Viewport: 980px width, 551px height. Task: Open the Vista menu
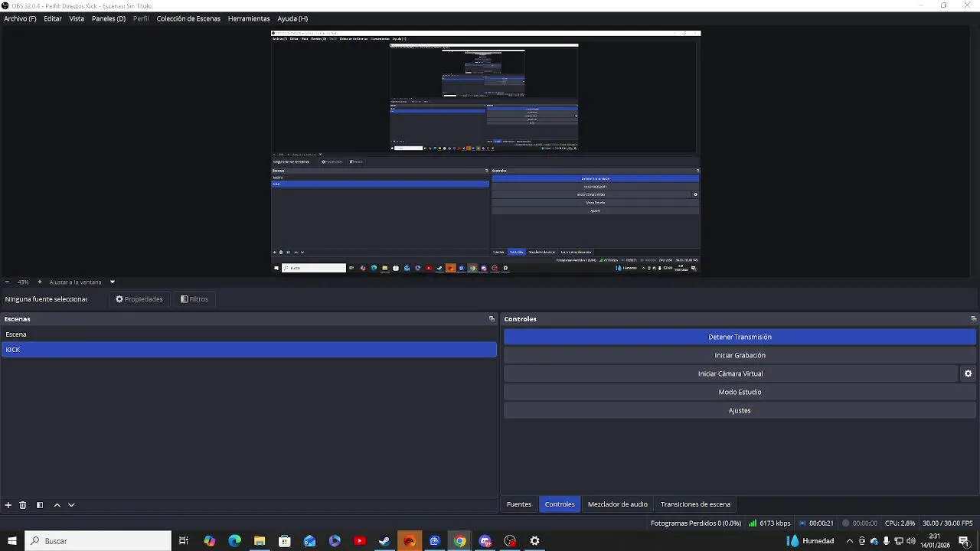77,18
